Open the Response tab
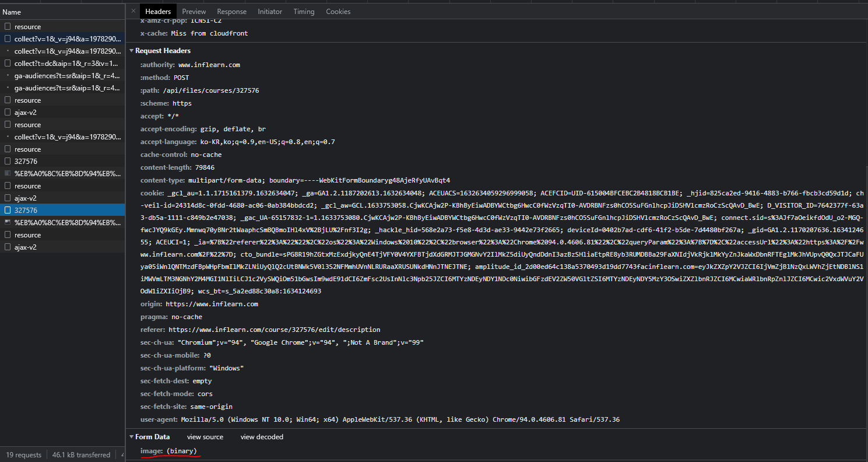The height and width of the screenshot is (462, 868). coord(231,12)
